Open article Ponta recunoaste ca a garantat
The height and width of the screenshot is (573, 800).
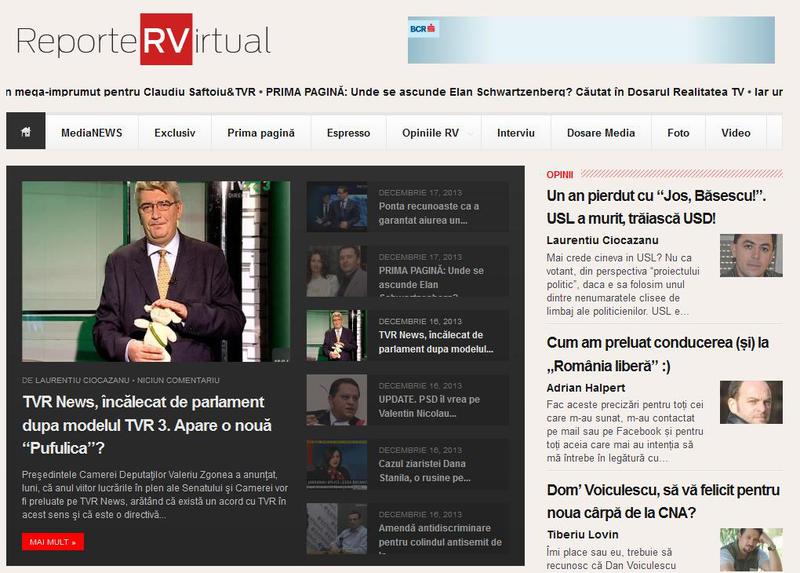[x=429, y=213]
